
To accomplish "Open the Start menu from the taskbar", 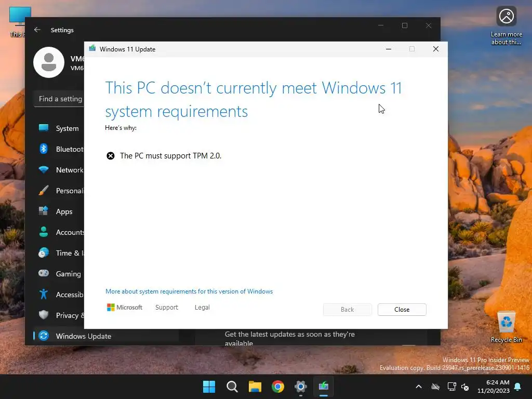I will (x=209, y=387).
